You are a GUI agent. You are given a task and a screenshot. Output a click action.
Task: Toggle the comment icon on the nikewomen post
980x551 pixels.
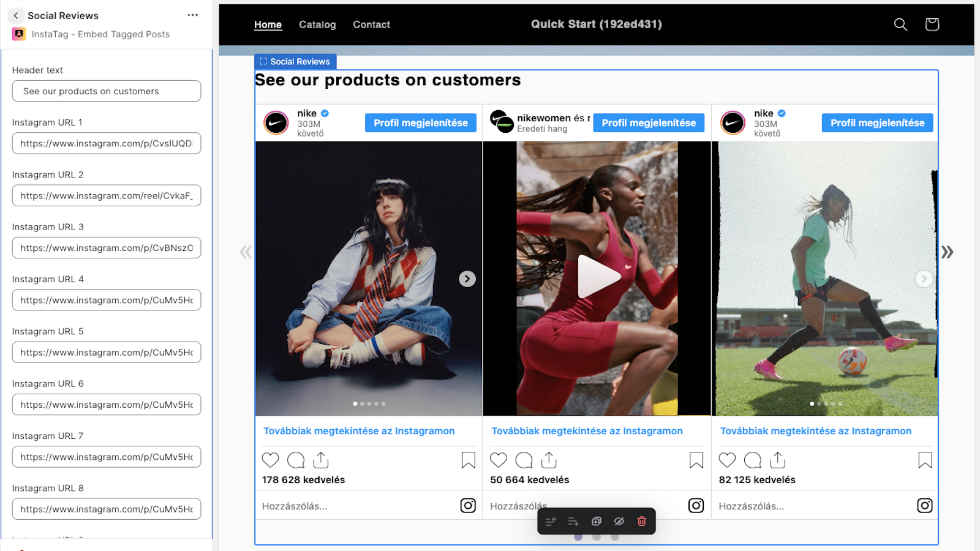[x=523, y=460]
